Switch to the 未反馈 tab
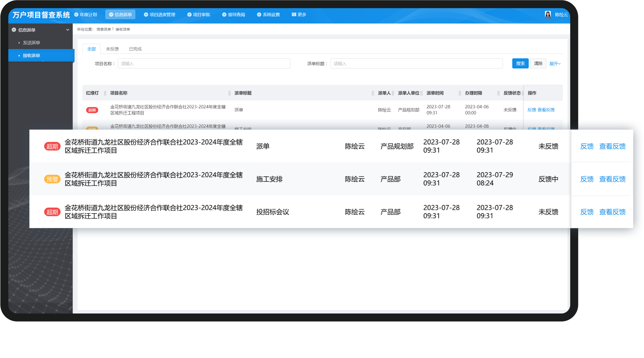This screenshot has width=644, height=358. (112, 49)
